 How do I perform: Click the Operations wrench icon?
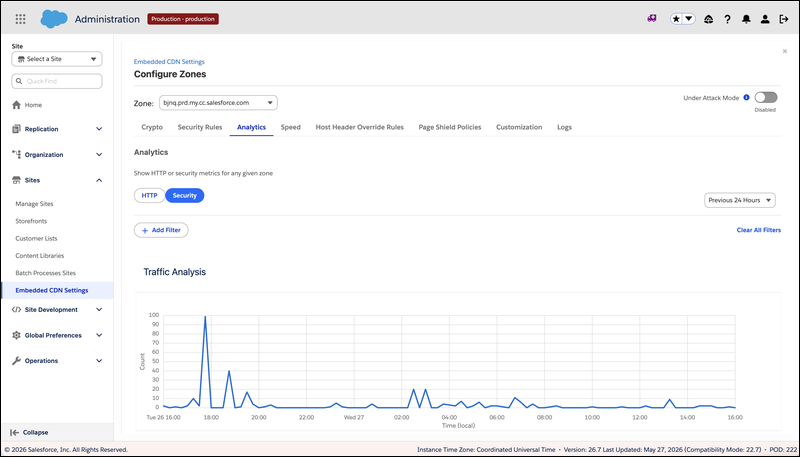click(x=16, y=361)
